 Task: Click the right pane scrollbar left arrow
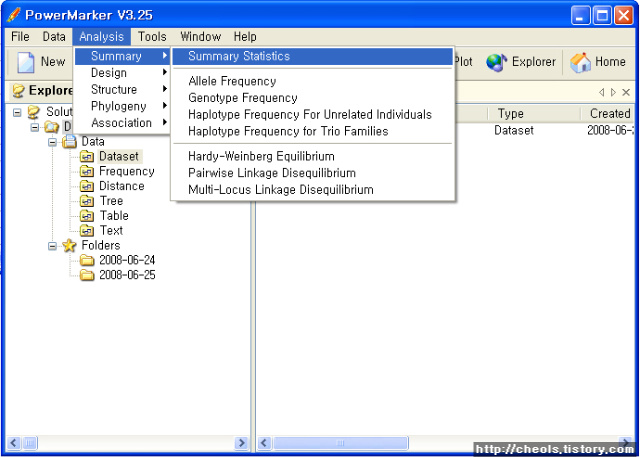click(264, 443)
